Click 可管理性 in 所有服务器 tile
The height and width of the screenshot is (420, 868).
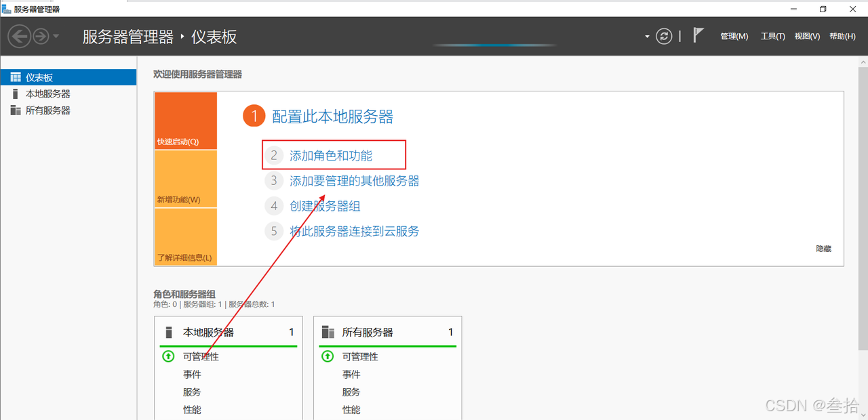coord(360,356)
